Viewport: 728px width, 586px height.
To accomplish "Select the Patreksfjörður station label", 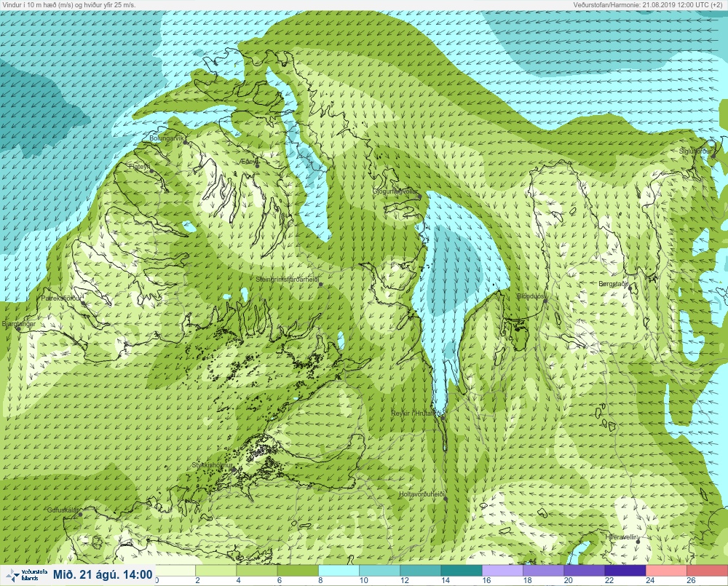I will 61,298.
